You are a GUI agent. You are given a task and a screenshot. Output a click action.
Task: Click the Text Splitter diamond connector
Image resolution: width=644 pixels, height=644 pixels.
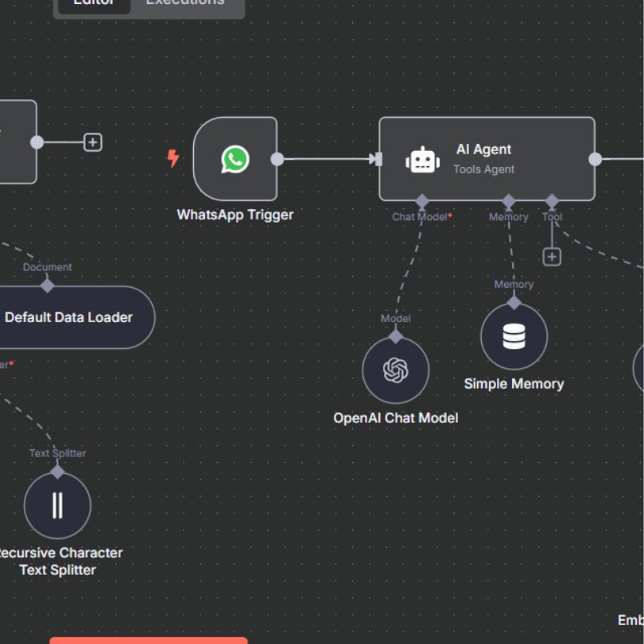point(57,471)
